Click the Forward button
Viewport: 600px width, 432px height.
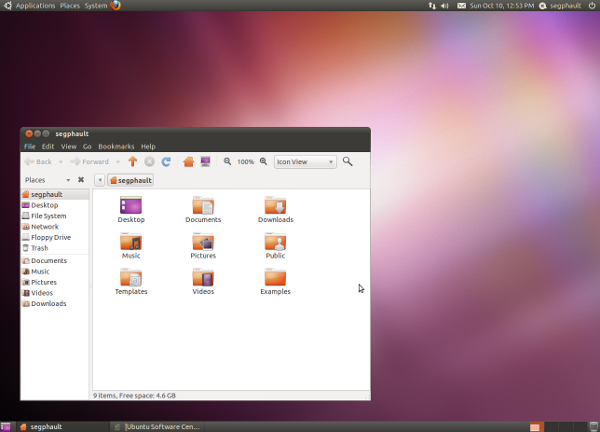click(x=90, y=161)
